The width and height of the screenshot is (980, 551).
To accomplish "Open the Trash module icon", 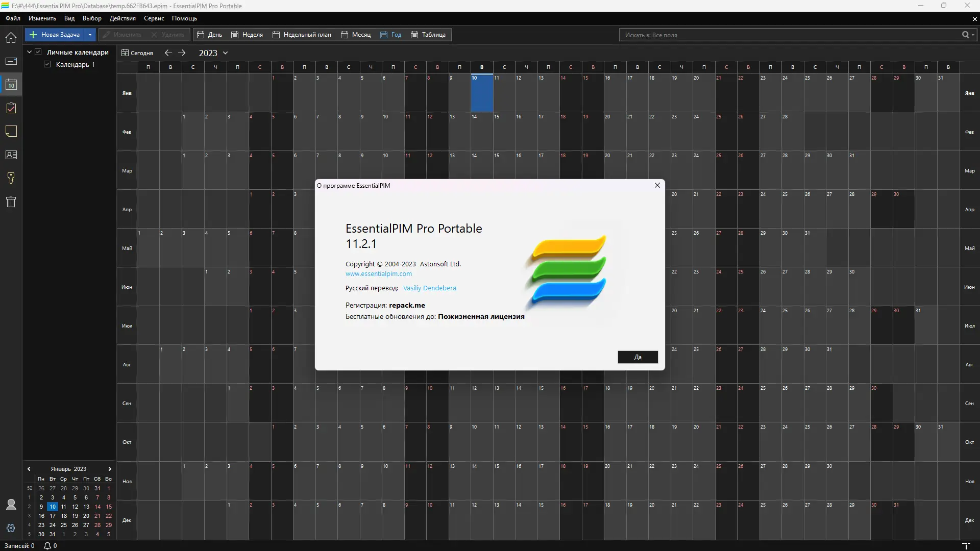I will pyautogui.click(x=11, y=202).
